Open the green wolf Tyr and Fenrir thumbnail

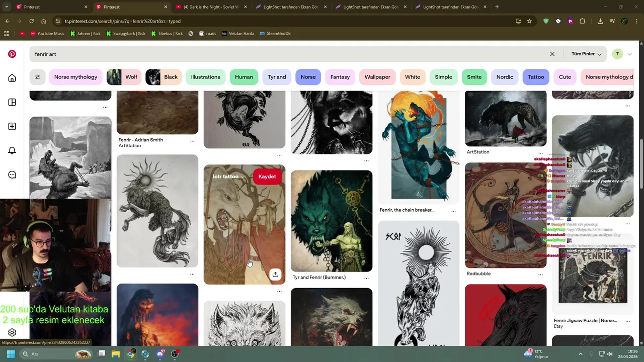coord(332,221)
